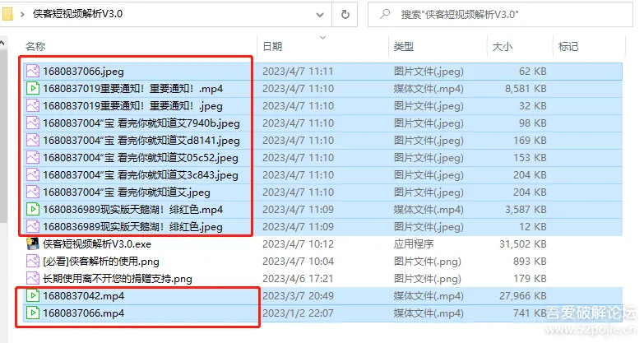Click the 应用程序 type cell

pos(414,244)
